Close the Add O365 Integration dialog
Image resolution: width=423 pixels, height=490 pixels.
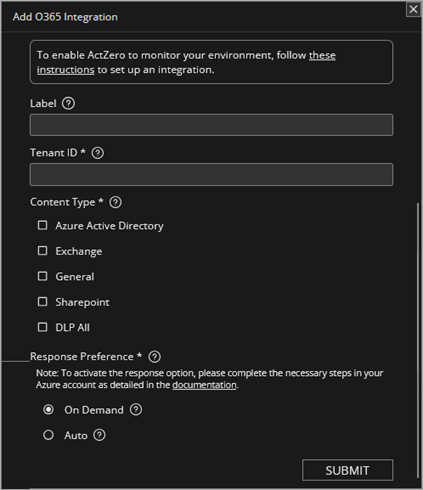pyautogui.click(x=413, y=9)
